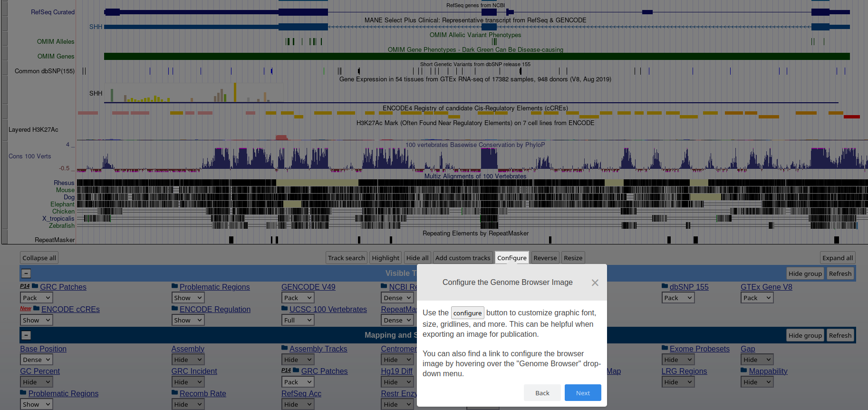Toggle minus button on Mapping and Sequencing header
The image size is (868, 410).
click(x=27, y=335)
